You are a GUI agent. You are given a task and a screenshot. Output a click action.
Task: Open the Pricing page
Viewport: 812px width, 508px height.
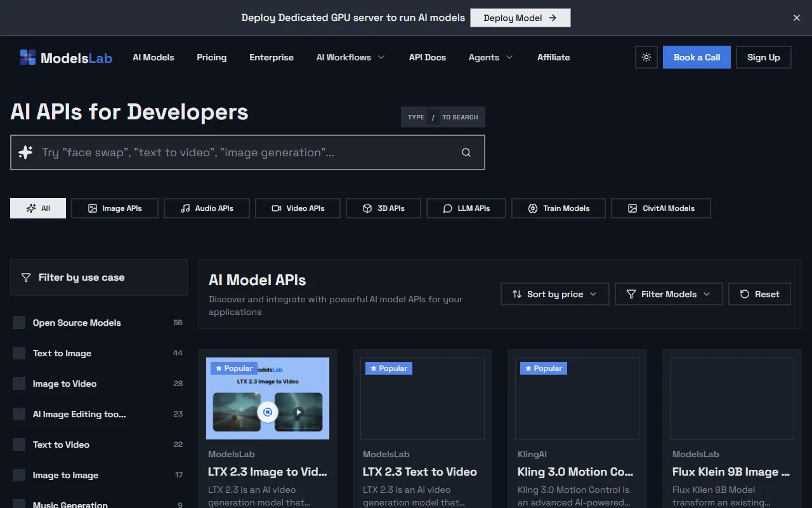(211, 57)
